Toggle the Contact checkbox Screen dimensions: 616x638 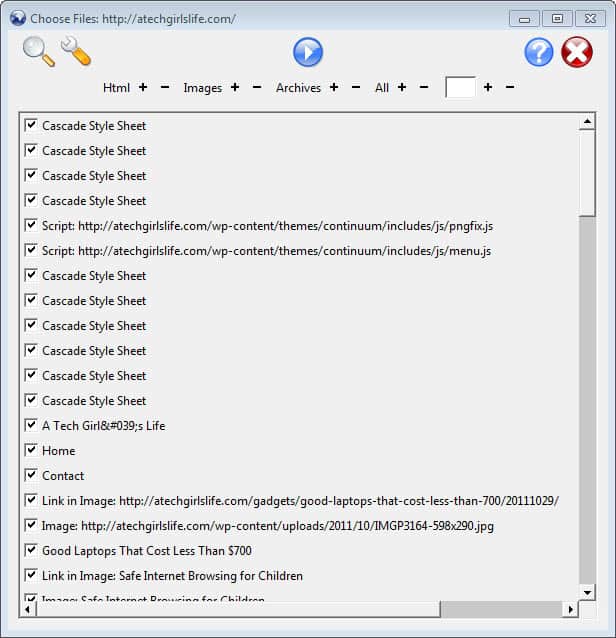coord(31,476)
